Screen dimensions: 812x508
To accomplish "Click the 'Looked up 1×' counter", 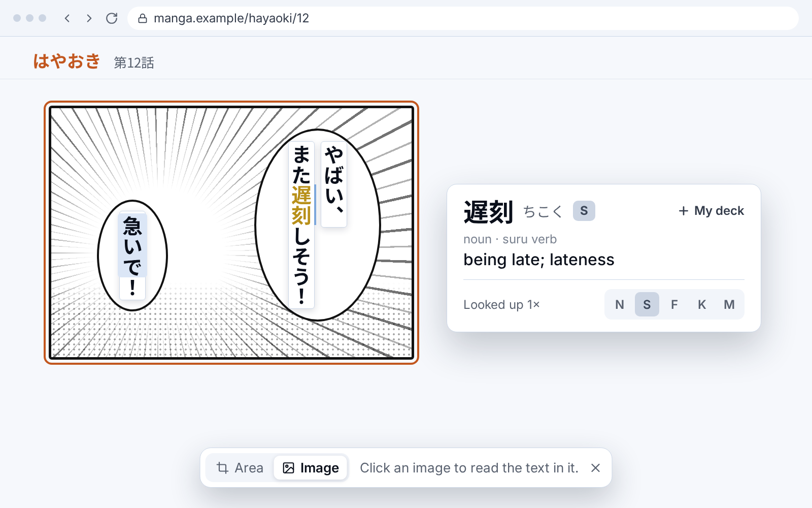I will pyautogui.click(x=501, y=304).
